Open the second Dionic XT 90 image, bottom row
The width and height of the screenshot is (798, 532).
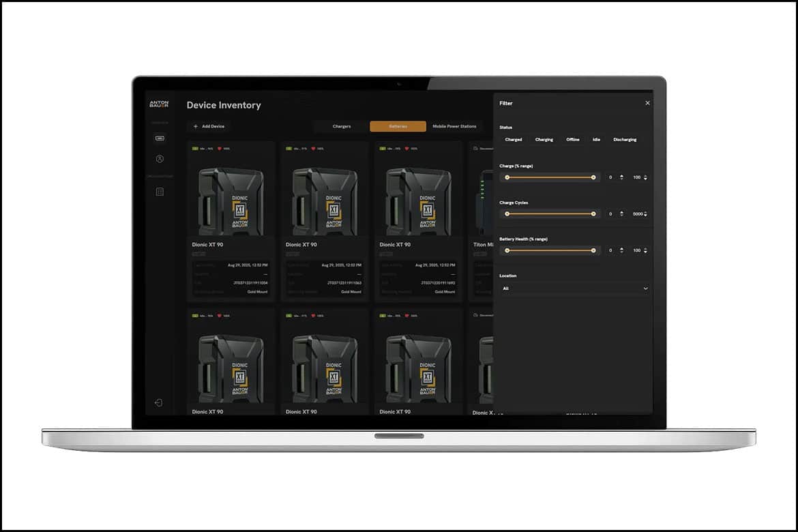point(325,368)
